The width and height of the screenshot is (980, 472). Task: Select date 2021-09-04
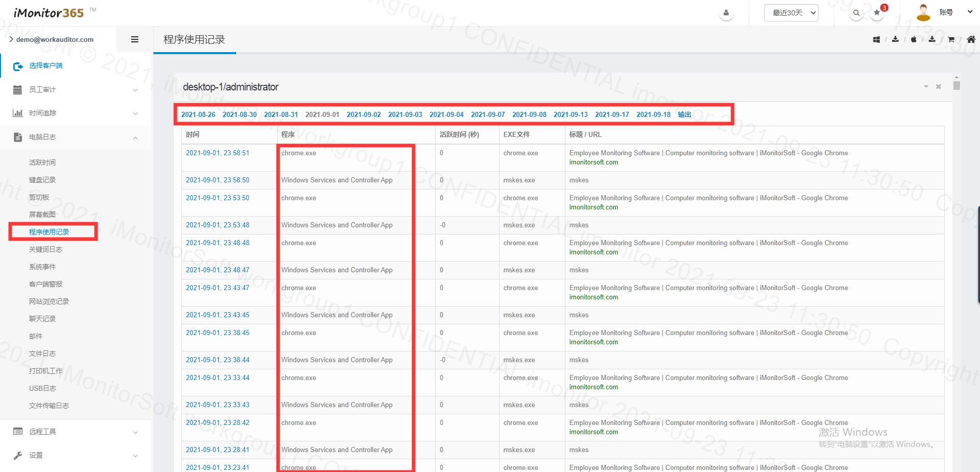pos(447,114)
